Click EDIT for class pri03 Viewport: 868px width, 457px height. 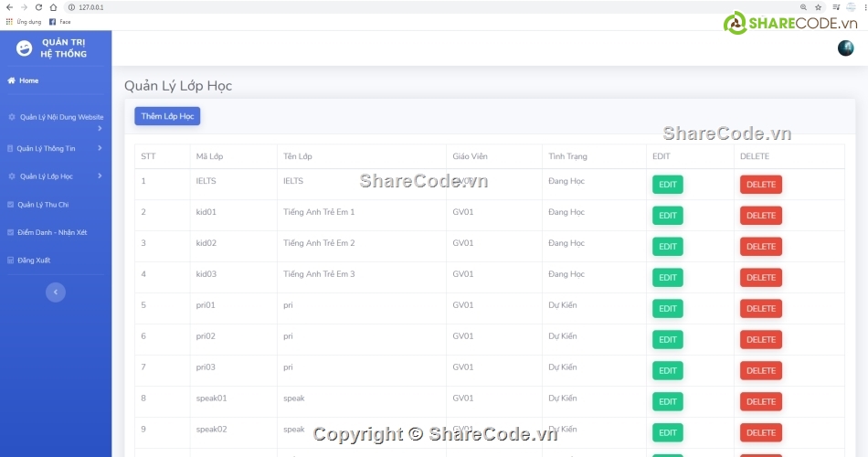tap(668, 370)
